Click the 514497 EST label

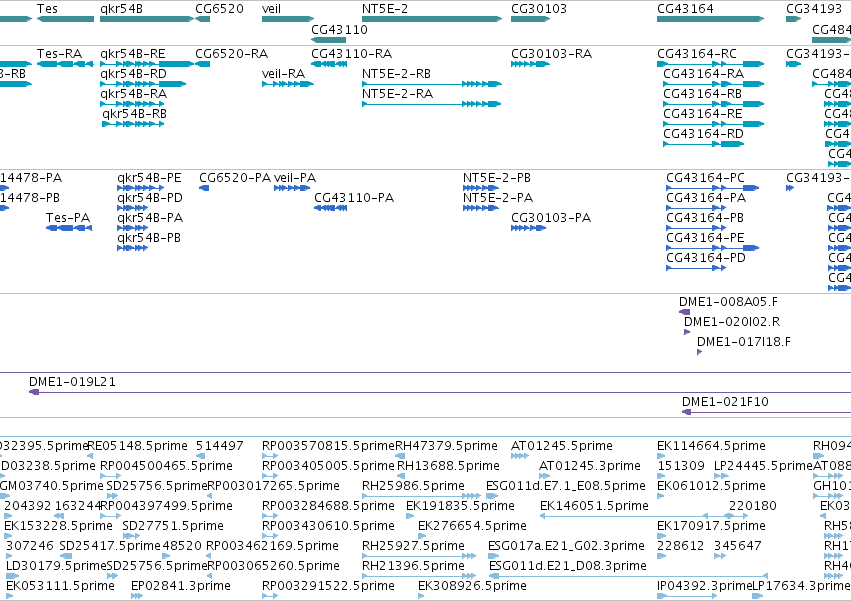pyautogui.click(x=220, y=446)
